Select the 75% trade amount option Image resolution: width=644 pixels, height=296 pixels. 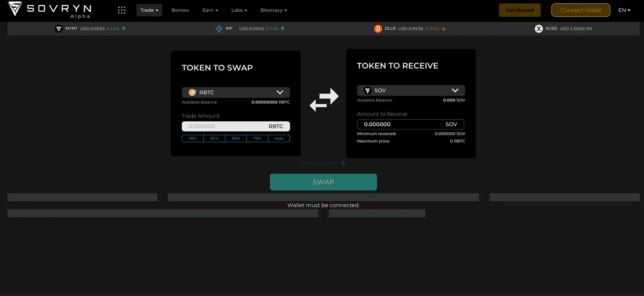pyautogui.click(x=257, y=138)
